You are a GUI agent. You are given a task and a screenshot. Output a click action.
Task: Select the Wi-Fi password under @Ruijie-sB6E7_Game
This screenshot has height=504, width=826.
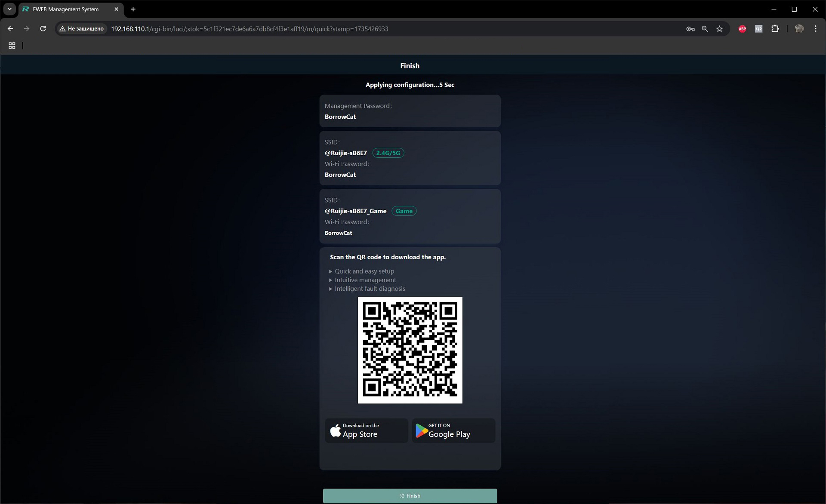[339, 233]
